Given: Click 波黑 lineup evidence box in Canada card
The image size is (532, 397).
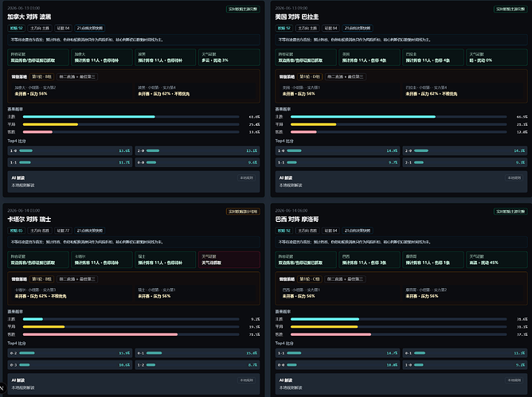Looking at the screenshot, I should (x=165, y=57).
